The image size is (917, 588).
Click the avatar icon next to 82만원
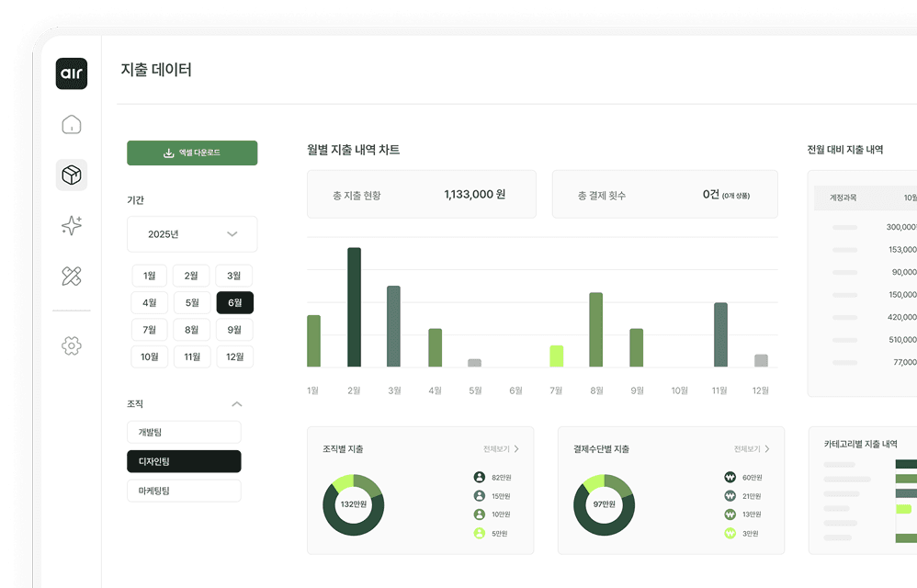tap(478, 477)
